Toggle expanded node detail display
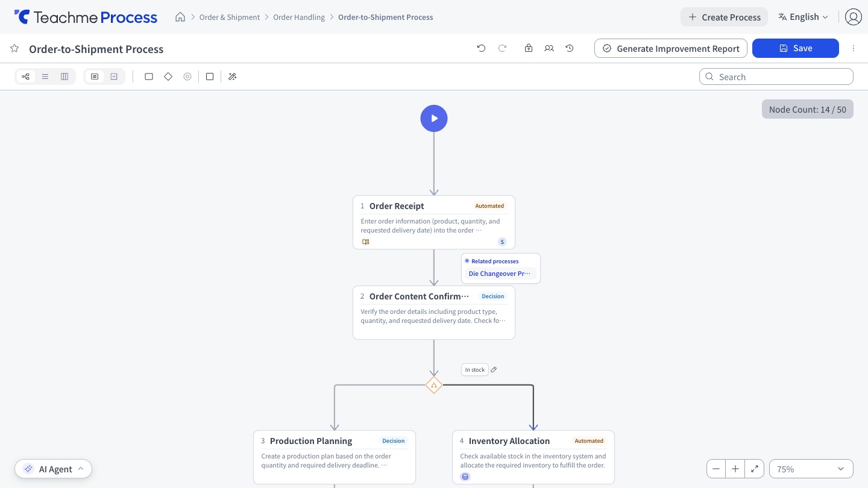Image resolution: width=868 pixels, height=488 pixels. click(x=95, y=77)
